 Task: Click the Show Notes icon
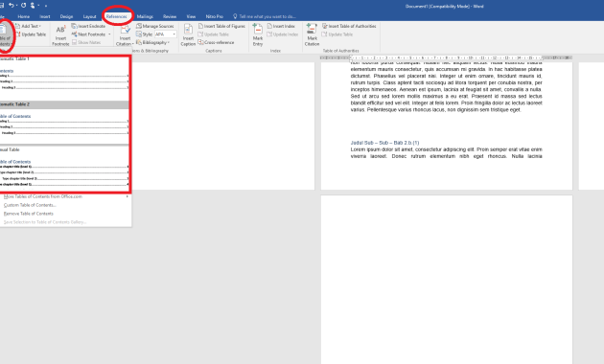click(75, 42)
